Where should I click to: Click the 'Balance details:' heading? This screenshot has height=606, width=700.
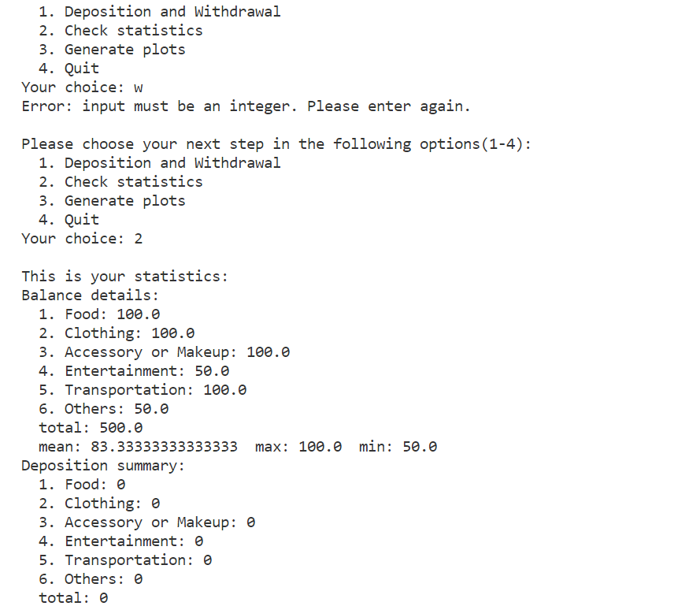click(91, 296)
